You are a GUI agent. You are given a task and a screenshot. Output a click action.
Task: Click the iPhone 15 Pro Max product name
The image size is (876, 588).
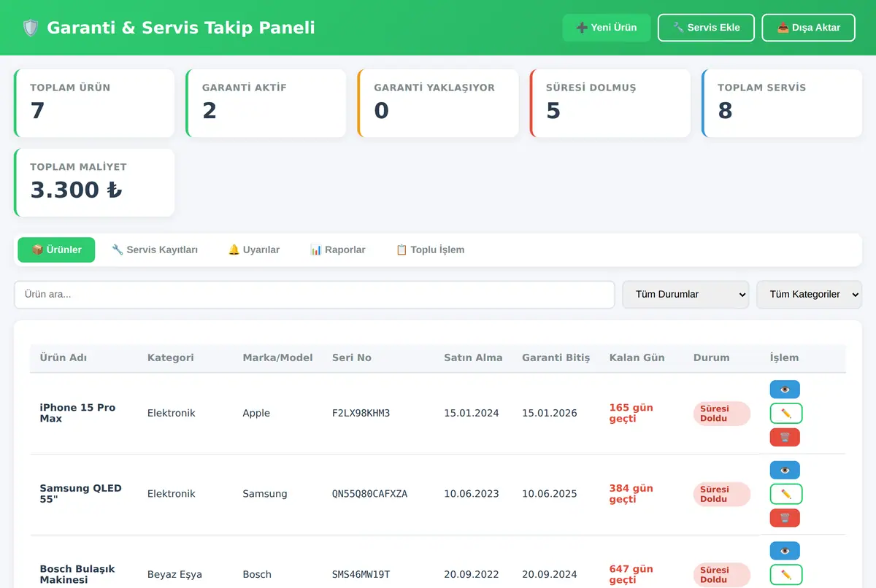point(77,414)
